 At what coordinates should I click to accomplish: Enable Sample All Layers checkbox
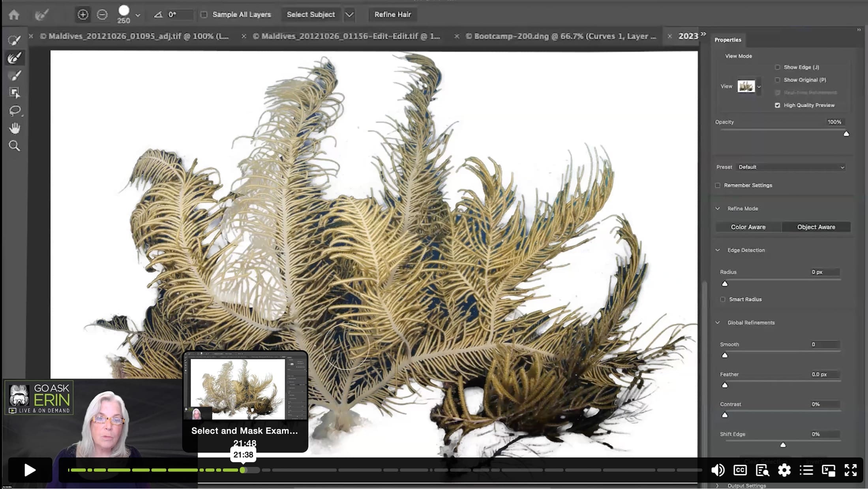pos(204,15)
